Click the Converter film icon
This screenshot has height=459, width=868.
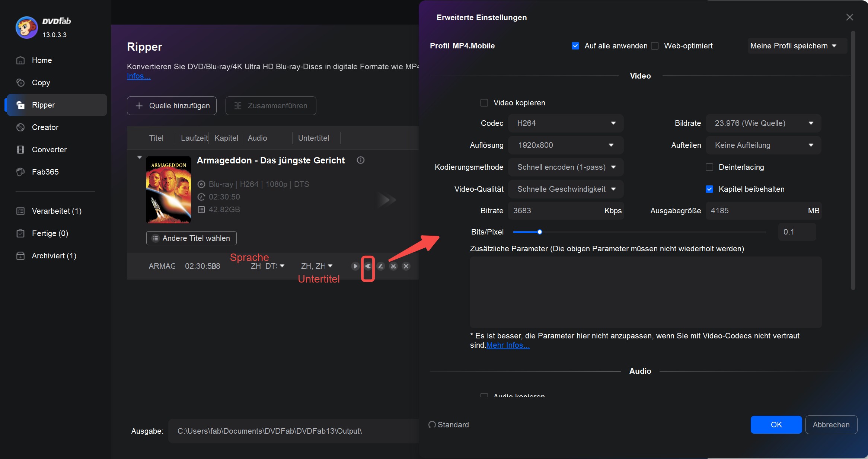coord(21,150)
